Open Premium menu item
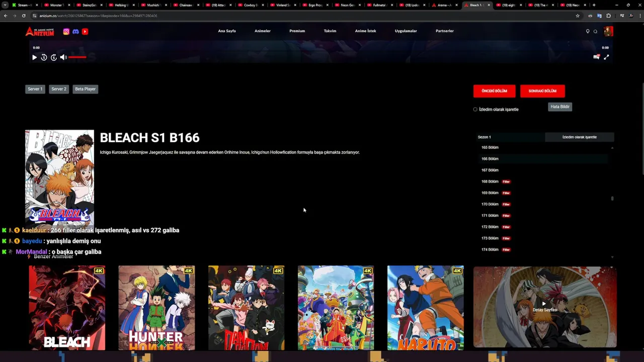This screenshot has width=644, height=362. 297,31
